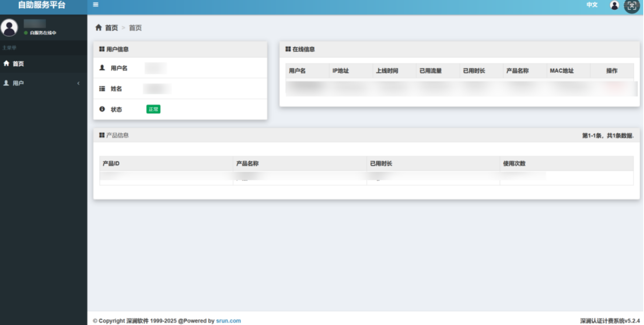Click the 已用流量 column header
The width and height of the screenshot is (644, 325).
click(430, 71)
